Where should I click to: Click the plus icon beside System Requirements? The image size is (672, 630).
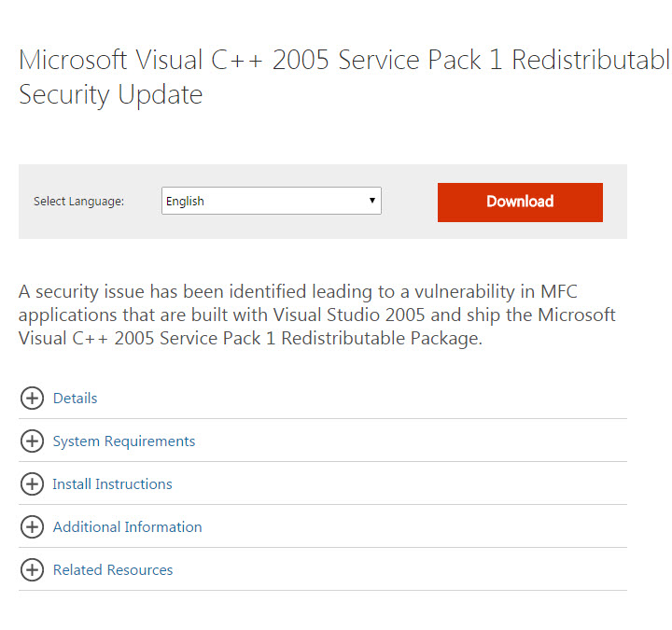click(x=32, y=441)
